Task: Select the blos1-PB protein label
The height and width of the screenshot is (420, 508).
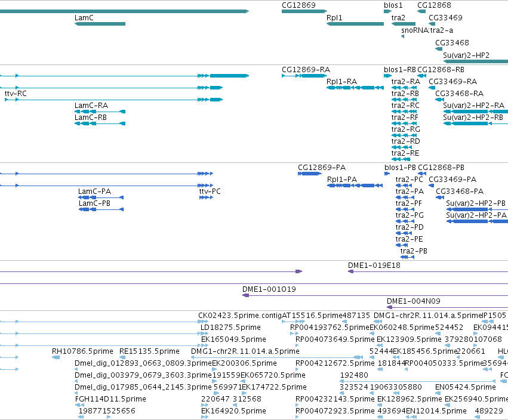Action: pos(400,168)
